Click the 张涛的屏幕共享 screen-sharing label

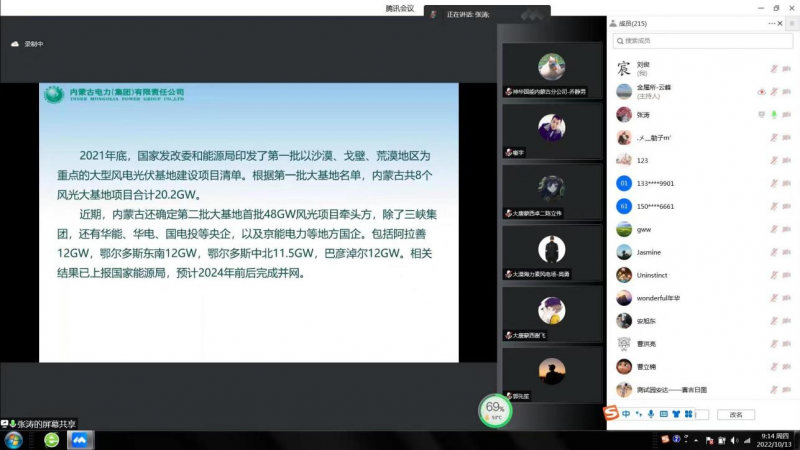click(39, 424)
